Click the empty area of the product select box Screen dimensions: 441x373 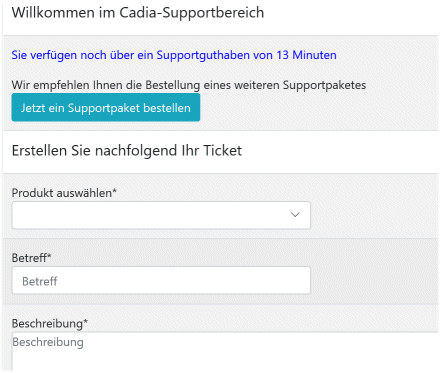[150, 215]
